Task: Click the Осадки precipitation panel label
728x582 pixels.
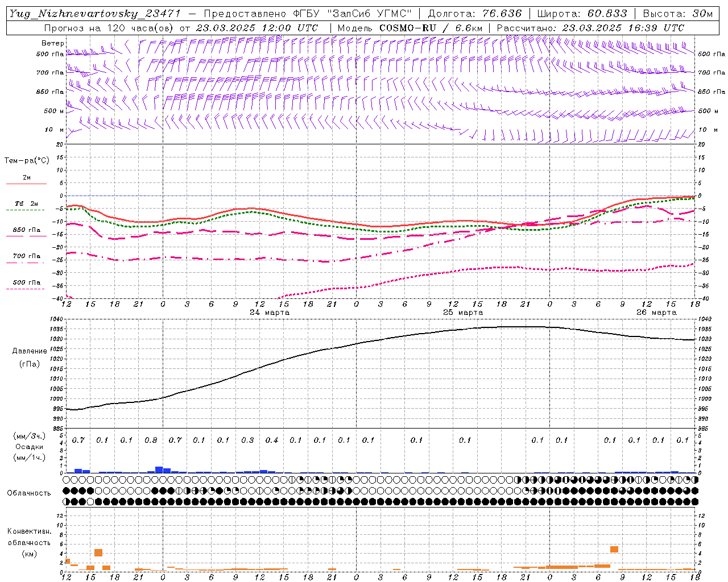Action: coord(30,447)
